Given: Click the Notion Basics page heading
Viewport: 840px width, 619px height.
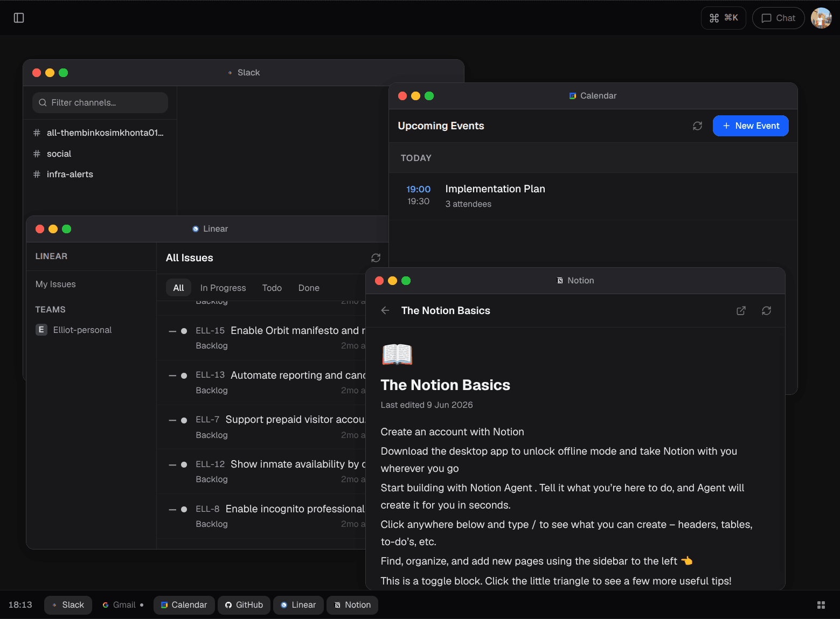Looking at the screenshot, I should pyautogui.click(x=445, y=385).
